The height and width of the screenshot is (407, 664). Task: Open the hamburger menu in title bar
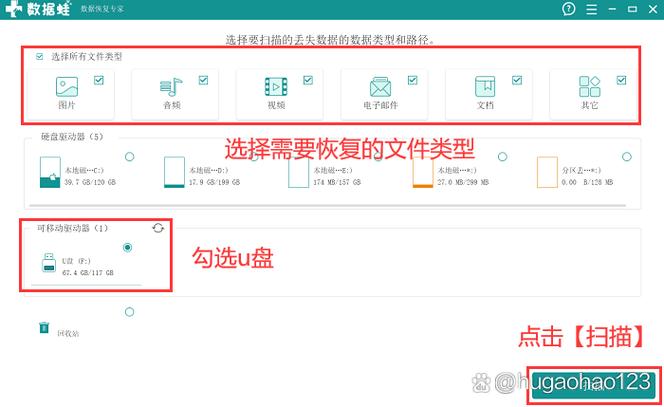pyautogui.click(x=592, y=9)
